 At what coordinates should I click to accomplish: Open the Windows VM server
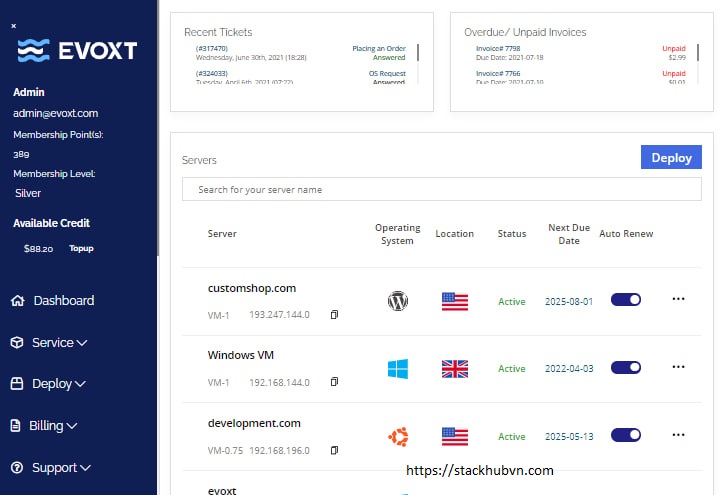(241, 355)
